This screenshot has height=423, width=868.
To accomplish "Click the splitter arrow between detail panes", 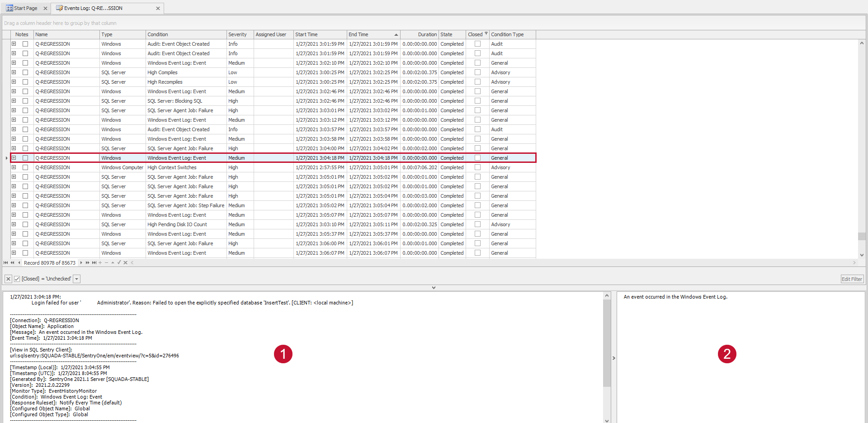I will click(x=613, y=358).
